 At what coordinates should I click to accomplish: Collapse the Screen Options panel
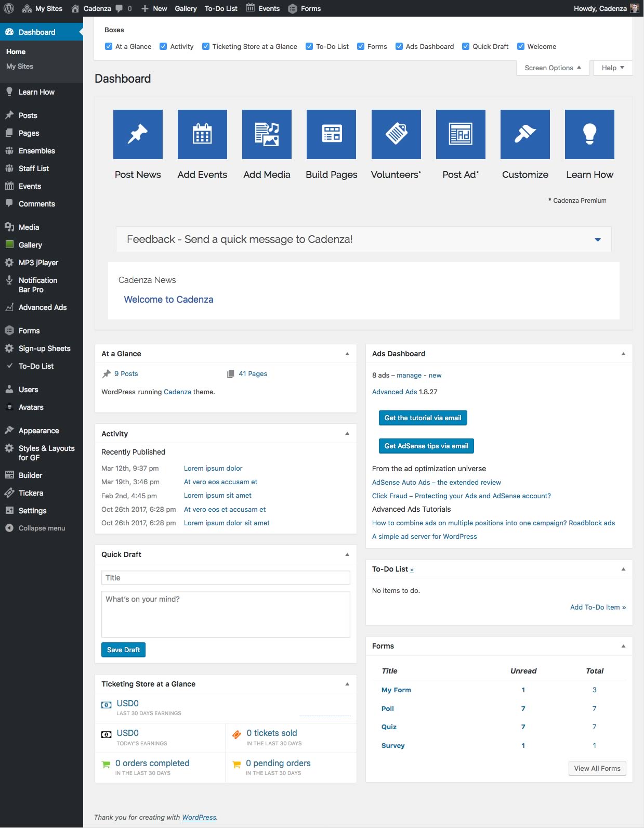pos(553,68)
